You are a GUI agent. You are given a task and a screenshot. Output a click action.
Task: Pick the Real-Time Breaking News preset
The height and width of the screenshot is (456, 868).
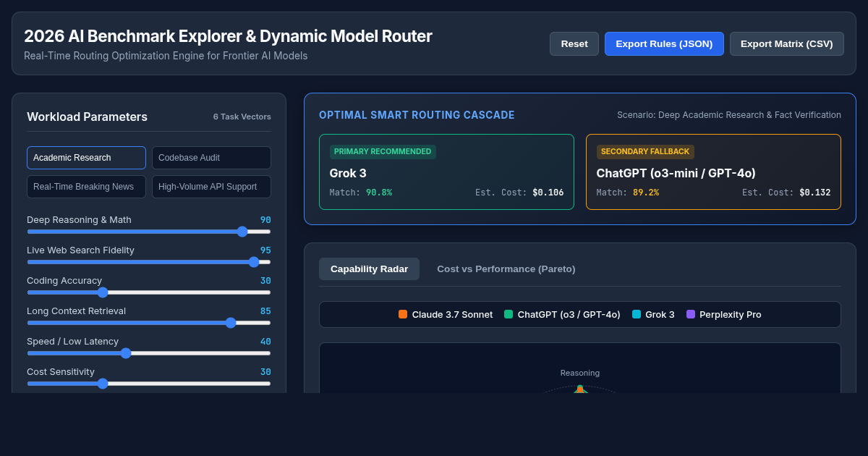(x=86, y=187)
